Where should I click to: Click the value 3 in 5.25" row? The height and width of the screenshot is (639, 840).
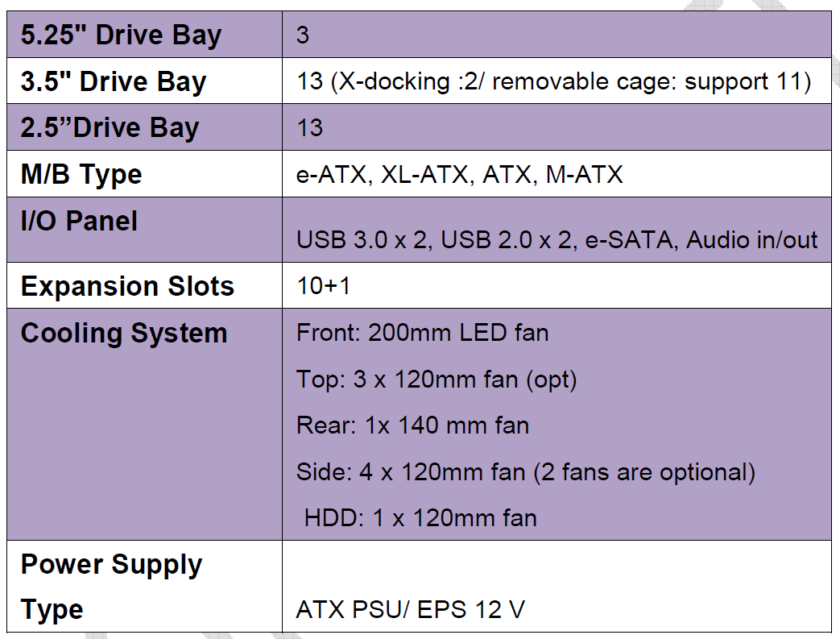(303, 35)
